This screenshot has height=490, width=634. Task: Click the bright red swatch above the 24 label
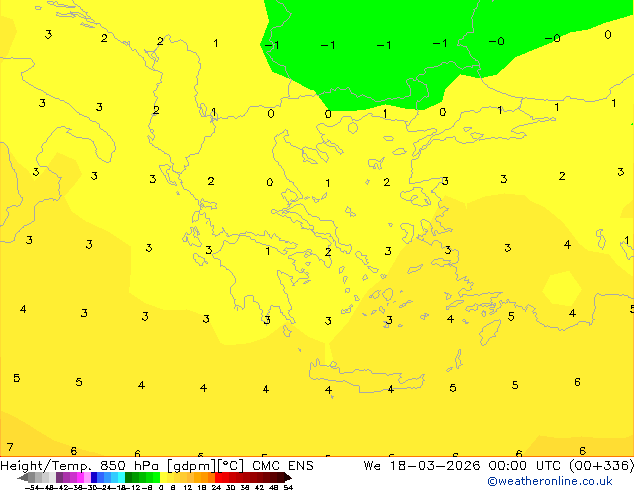pos(218,477)
